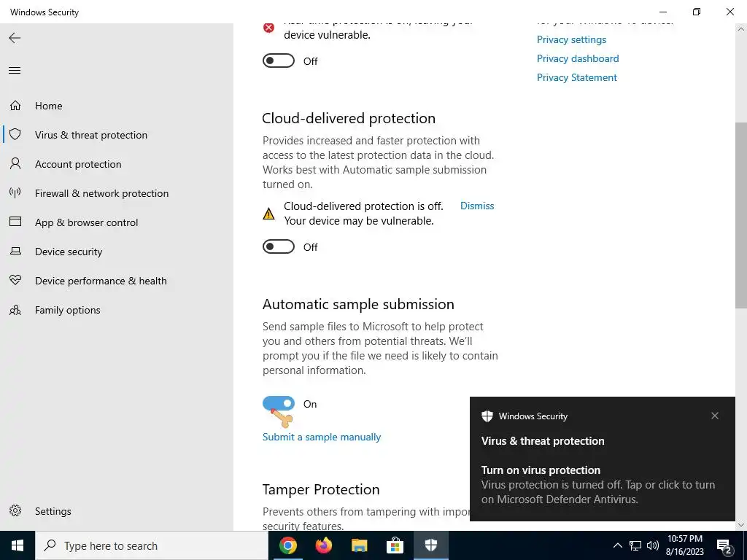
Task: Open volume control tray icon
Action: tap(653, 545)
